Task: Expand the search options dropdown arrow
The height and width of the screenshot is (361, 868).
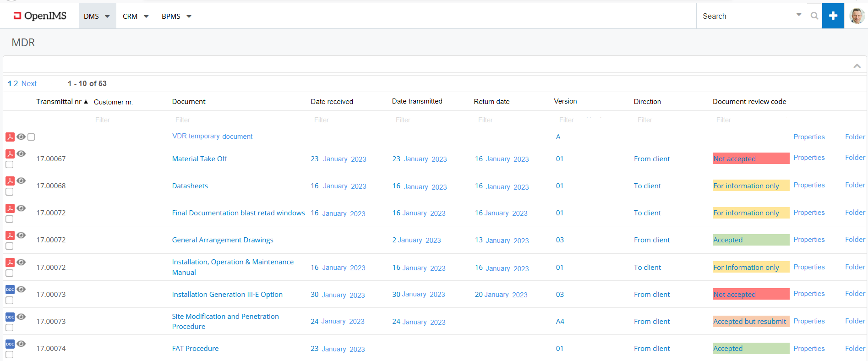Action: pos(799,15)
